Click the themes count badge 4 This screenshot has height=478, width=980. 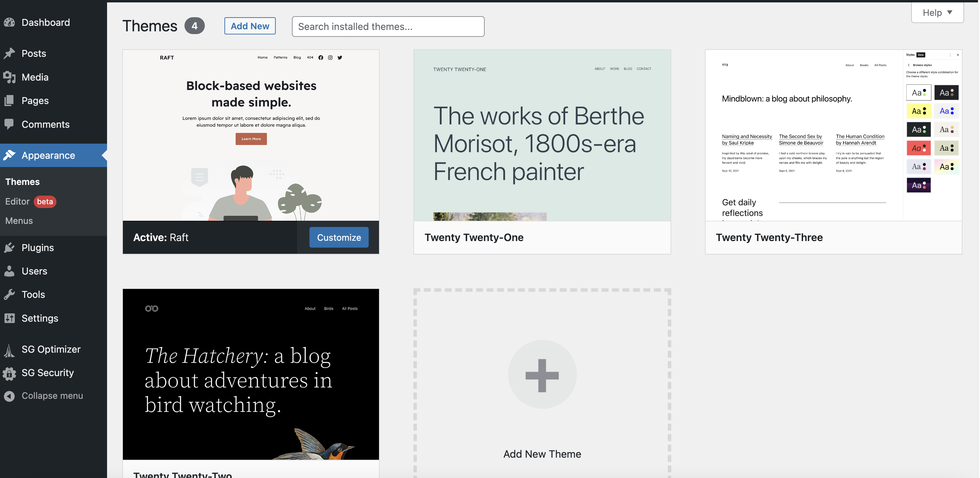[194, 26]
